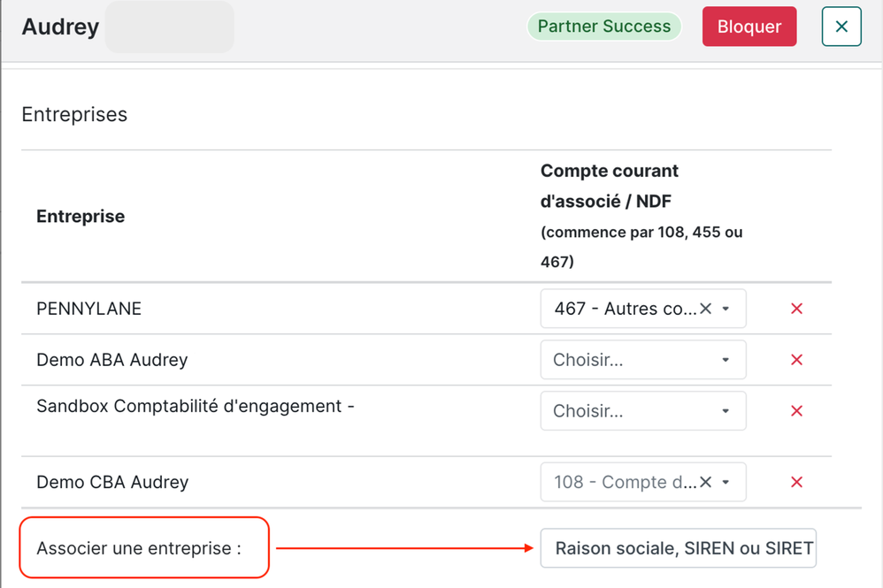Image resolution: width=883 pixels, height=588 pixels.
Task: Open the Choisir dropdown for Demo ABA Audrey
Action: tap(642, 360)
